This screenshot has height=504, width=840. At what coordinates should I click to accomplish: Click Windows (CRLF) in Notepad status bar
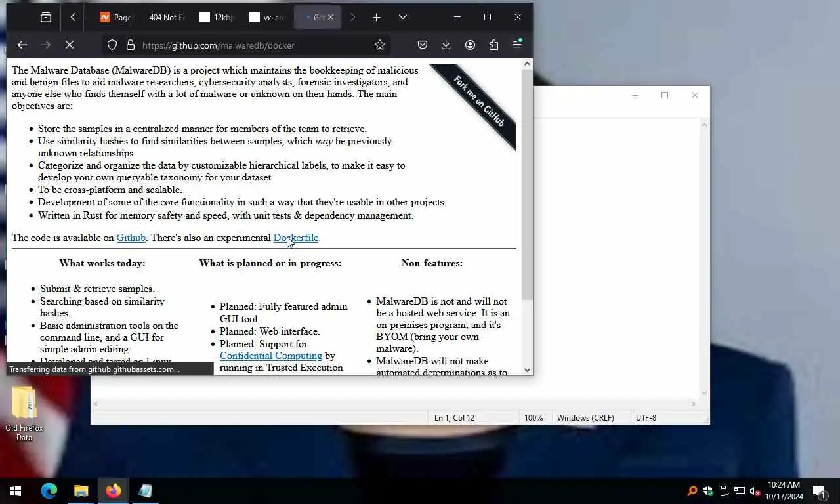click(585, 417)
